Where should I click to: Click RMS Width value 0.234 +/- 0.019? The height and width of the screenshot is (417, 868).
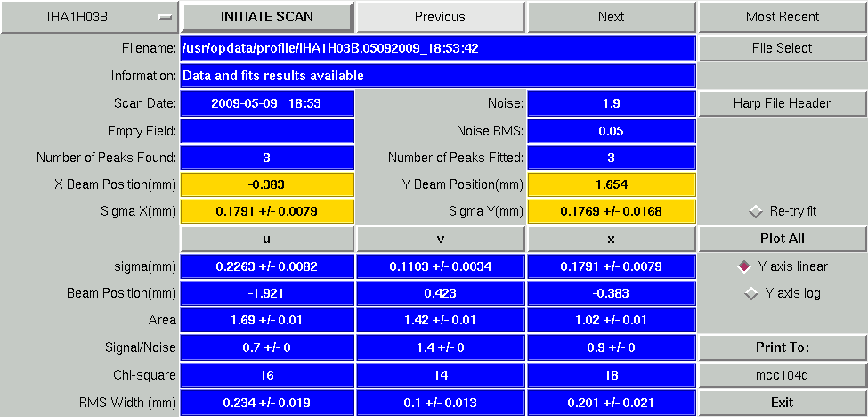pyautogui.click(x=267, y=403)
